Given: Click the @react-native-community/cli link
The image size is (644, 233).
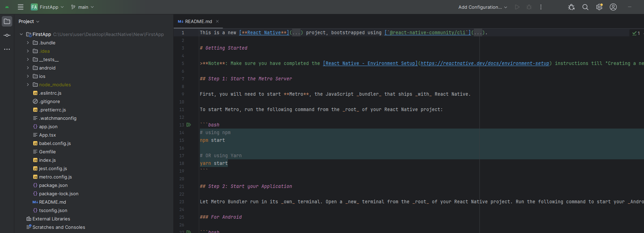Looking at the screenshot, I should [x=428, y=32].
